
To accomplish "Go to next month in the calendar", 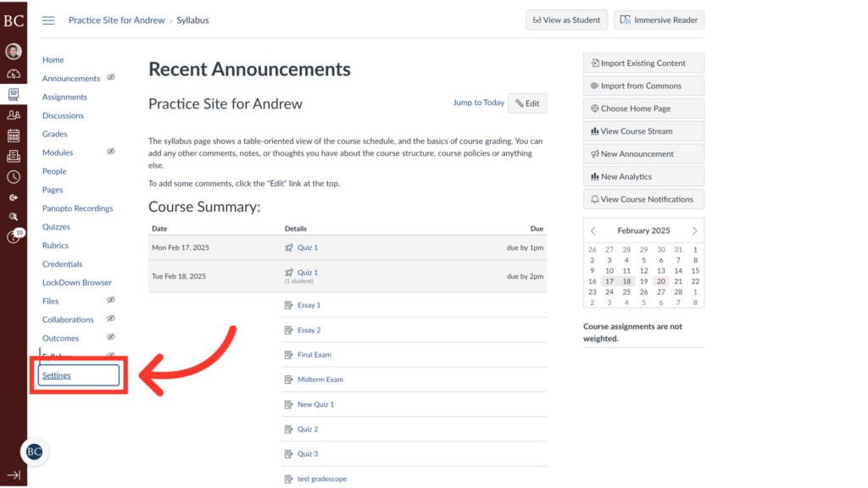I will [693, 230].
